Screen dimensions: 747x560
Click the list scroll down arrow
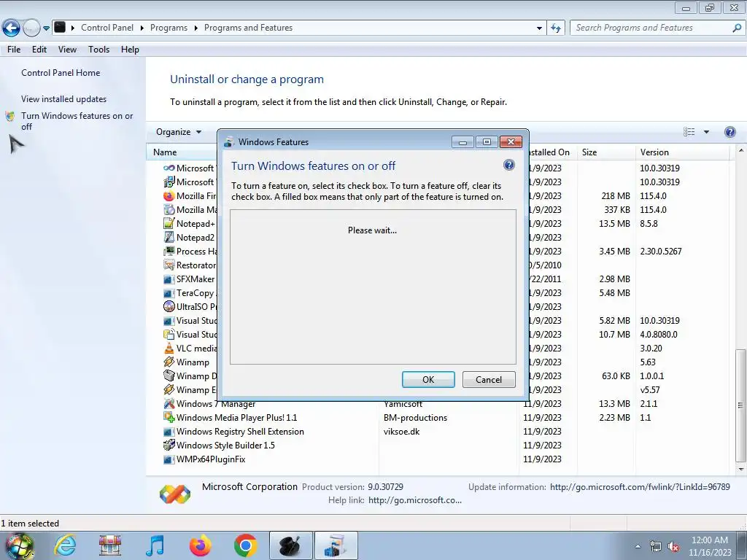741,469
